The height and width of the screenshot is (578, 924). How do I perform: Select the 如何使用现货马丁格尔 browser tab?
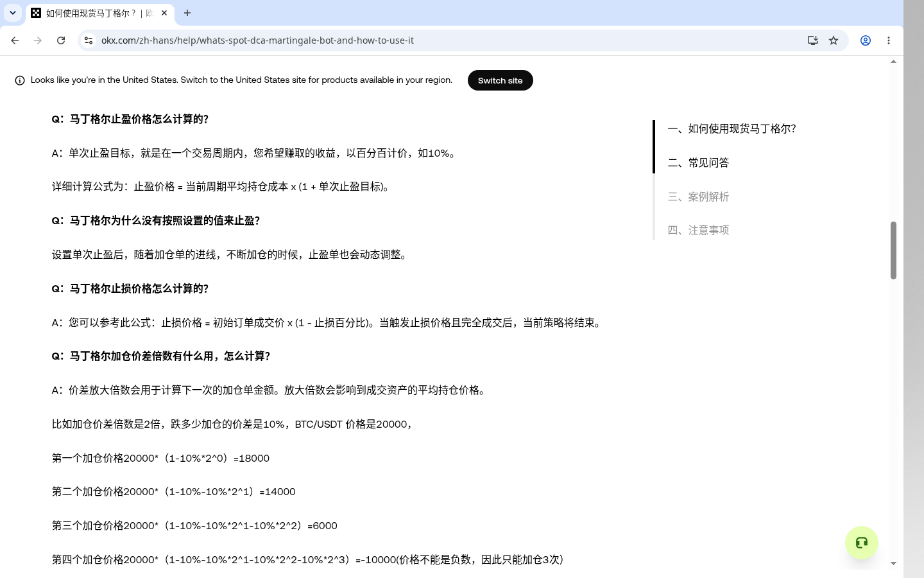click(x=99, y=13)
